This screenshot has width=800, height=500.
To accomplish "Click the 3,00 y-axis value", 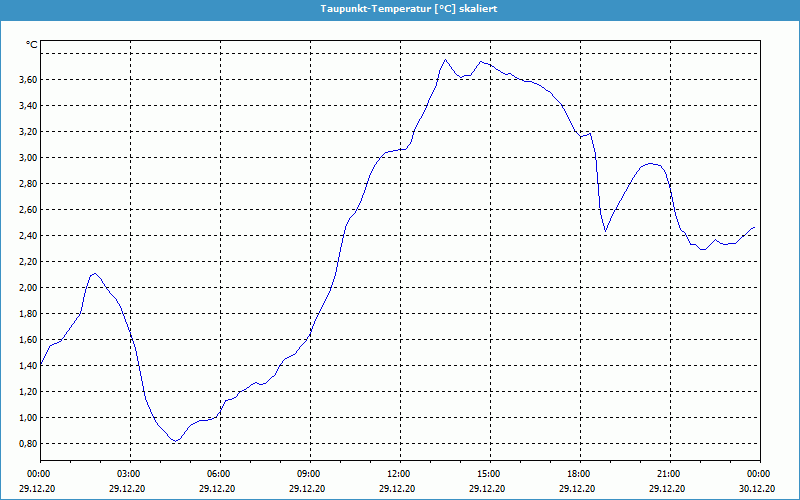I will click(x=27, y=158).
